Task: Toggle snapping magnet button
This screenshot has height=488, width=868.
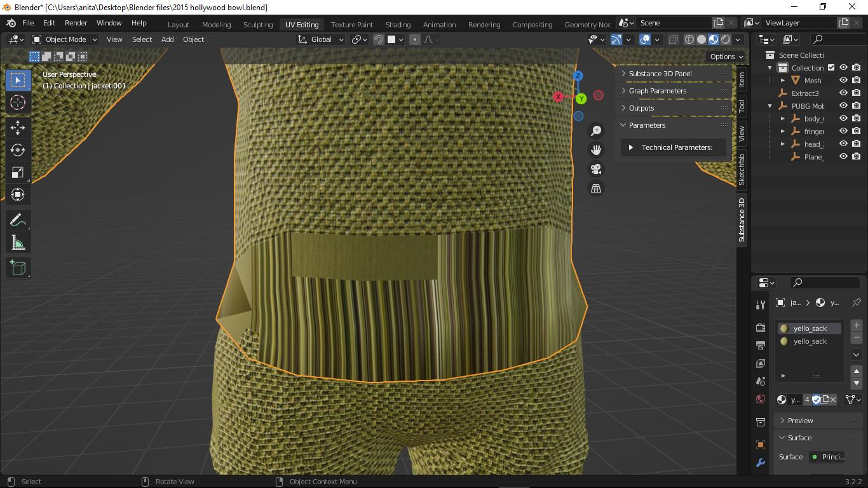Action: click(x=379, y=39)
